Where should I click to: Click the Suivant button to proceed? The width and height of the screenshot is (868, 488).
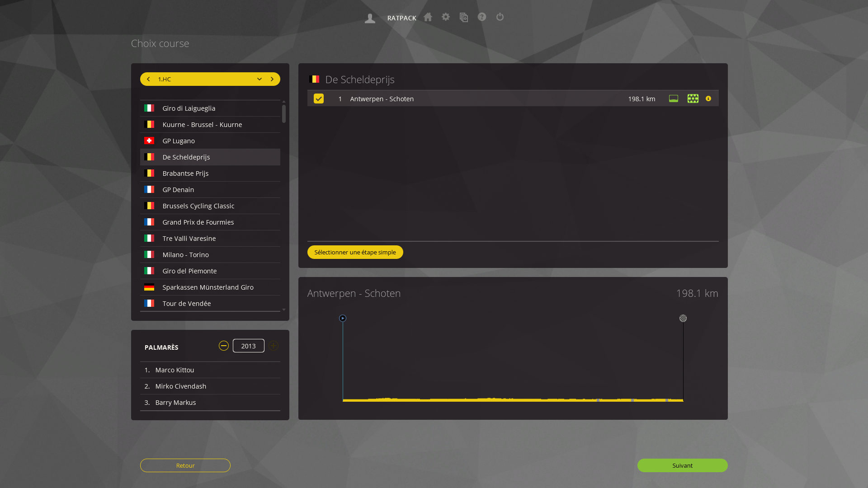click(682, 465)
